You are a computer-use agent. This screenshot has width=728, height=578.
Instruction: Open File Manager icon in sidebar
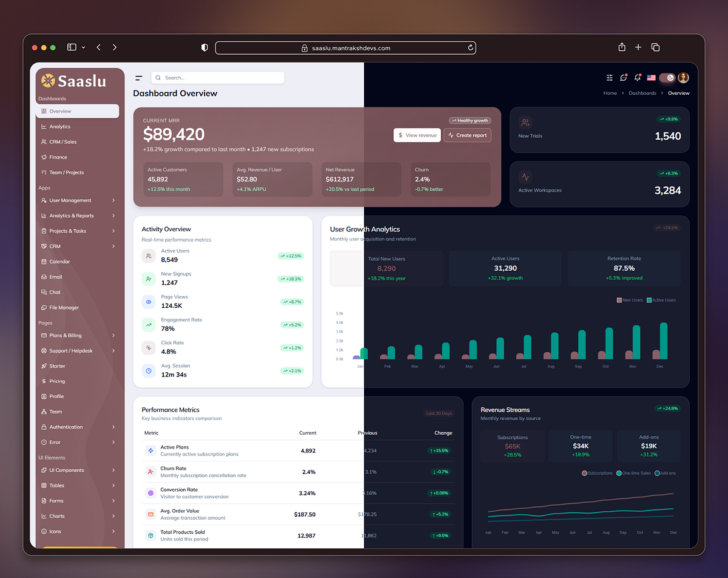(x=44, y=308)
